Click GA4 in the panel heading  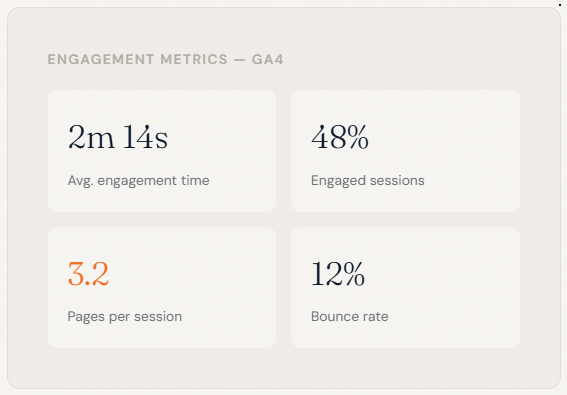pos(268,59)
